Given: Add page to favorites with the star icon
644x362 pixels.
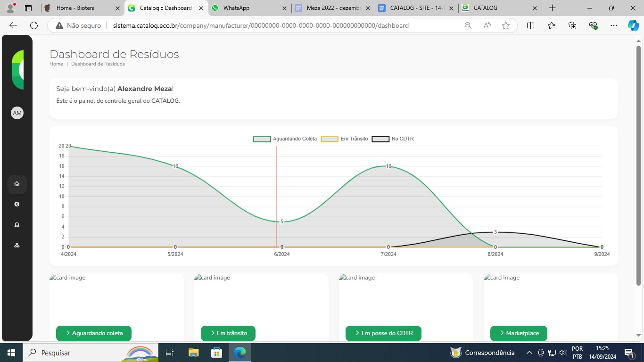Looking at the screenshot, I should 506,25.
